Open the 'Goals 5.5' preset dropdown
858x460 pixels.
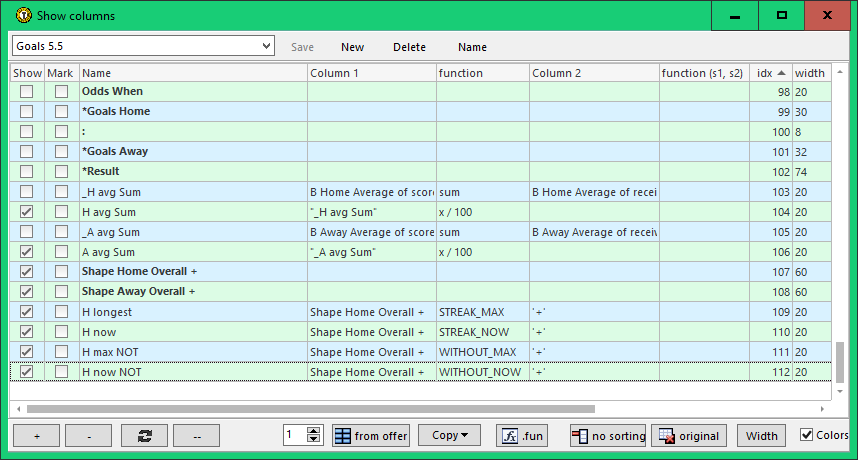(265, 46)
